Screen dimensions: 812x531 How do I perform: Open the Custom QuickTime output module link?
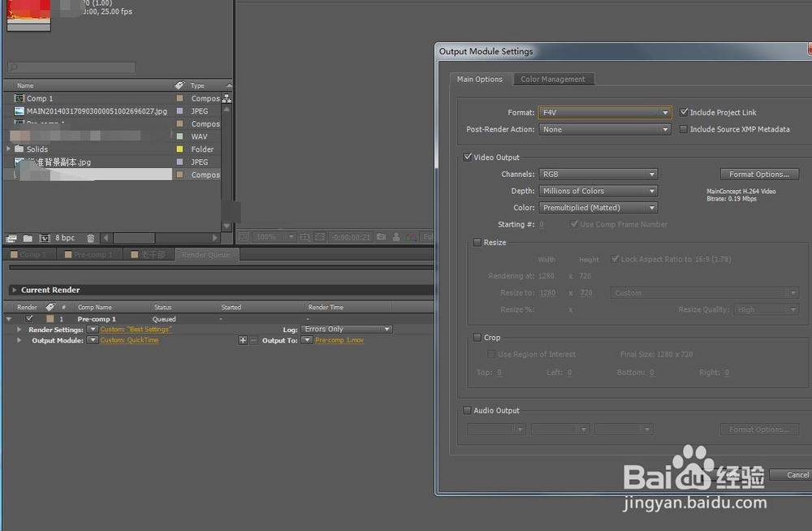pos(129,340)
